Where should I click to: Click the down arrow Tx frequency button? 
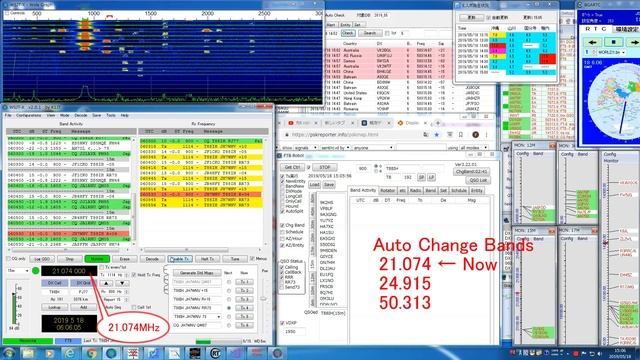(x=122, y=283)
